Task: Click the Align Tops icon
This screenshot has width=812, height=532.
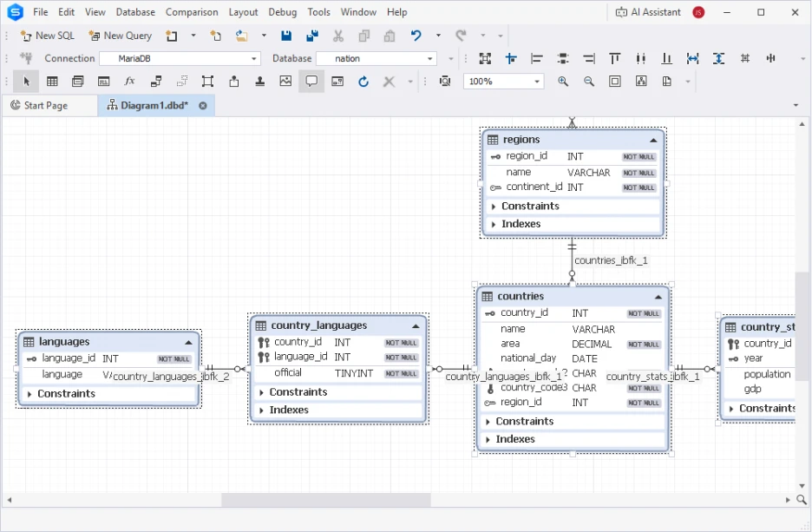Action: 615,58
